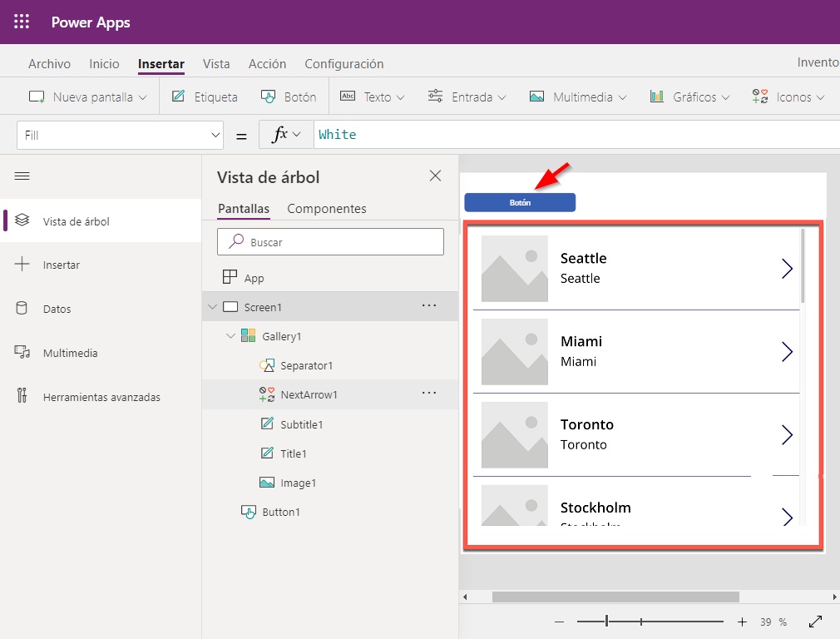Click the Miami gallery item arrow

point(787,352)
